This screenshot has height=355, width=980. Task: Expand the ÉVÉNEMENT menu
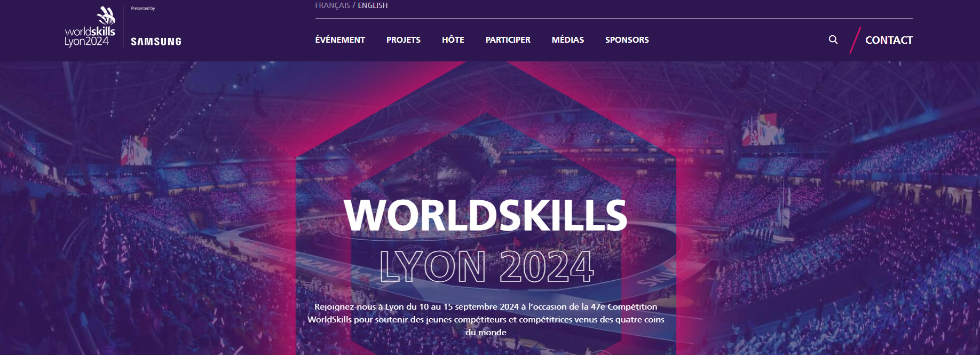[340, 40]
